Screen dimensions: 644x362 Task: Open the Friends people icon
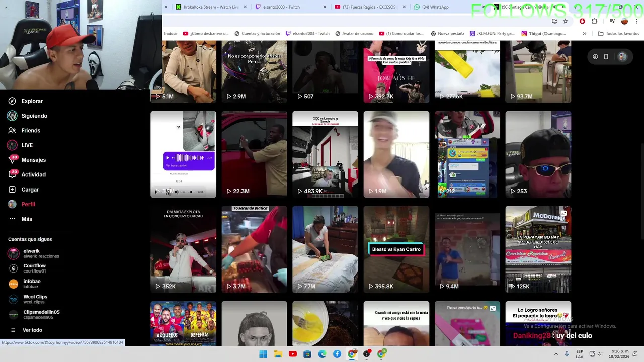click(12, 130)
